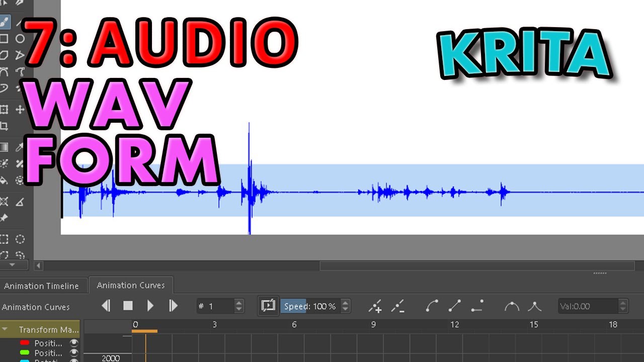This screenshot has width=644, height=362.
Task: Switch to the Animation Timeline tab
Action: click(42, 286)
